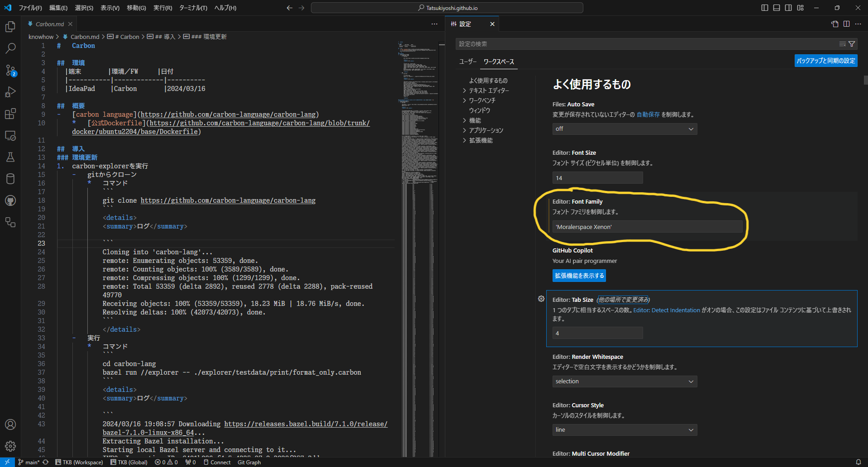Expand 拡張機能 in settings tree
The width and height of the screenshot is (868, 467).
[481, 140]
